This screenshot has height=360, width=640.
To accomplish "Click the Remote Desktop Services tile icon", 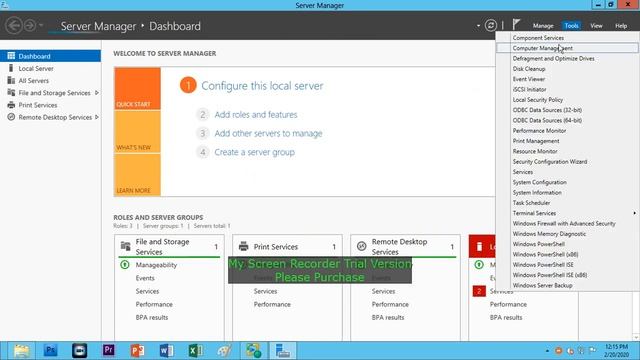I will (362, 246).
